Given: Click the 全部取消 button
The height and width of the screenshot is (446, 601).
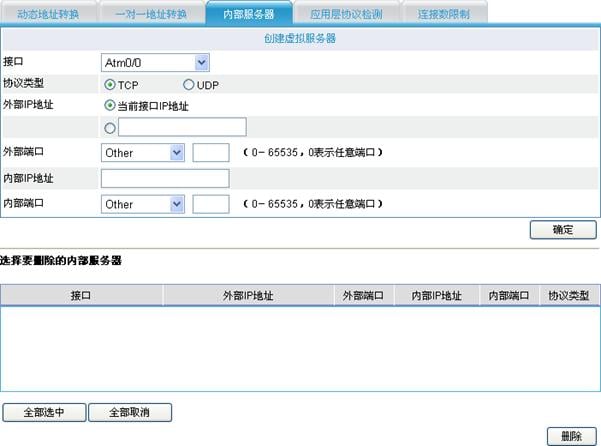Looking at the screenshot, I should pyautogui.click(x=130, y=412).
